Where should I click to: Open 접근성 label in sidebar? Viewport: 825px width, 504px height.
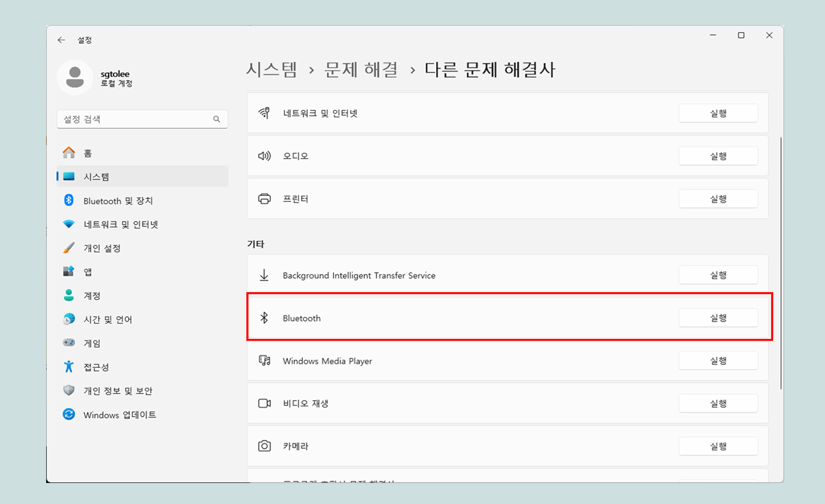pos(96,367)
